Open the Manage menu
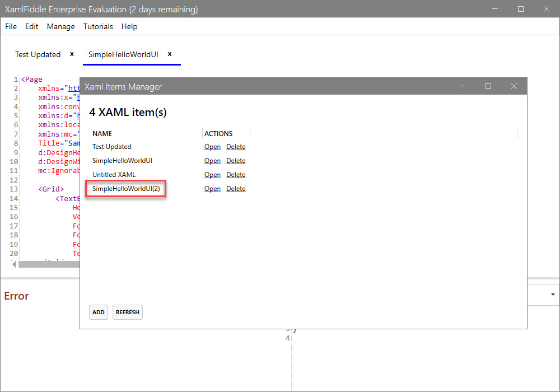 [60, 26]
